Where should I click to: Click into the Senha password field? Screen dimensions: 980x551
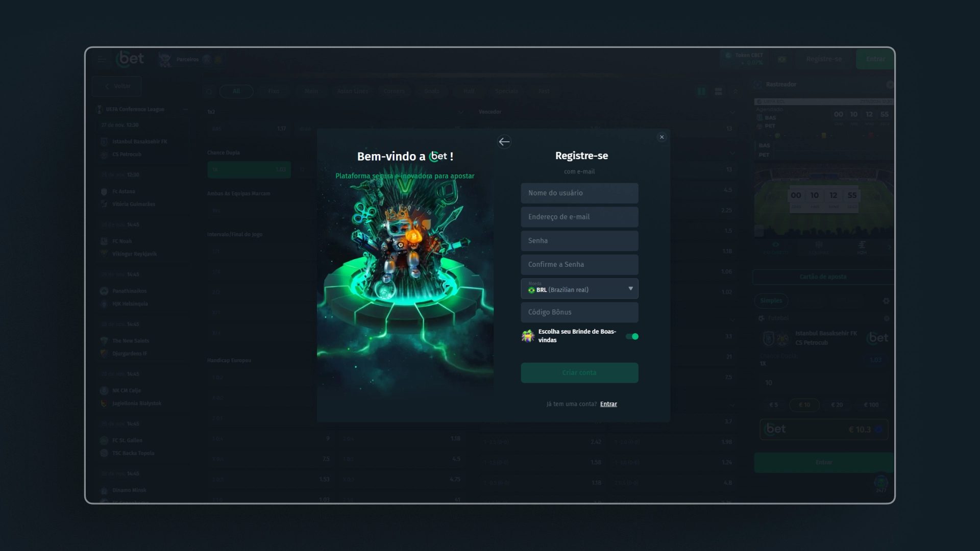tap(579, 241)
